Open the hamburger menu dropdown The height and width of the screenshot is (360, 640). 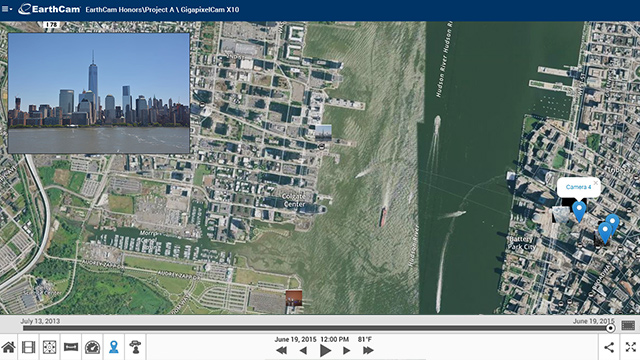click(7, 9)
